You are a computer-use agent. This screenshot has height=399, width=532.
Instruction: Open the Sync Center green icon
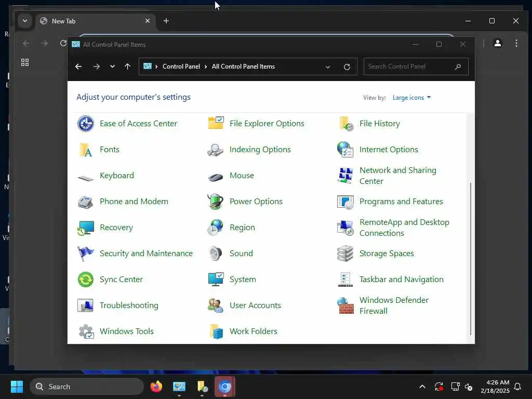86,280
